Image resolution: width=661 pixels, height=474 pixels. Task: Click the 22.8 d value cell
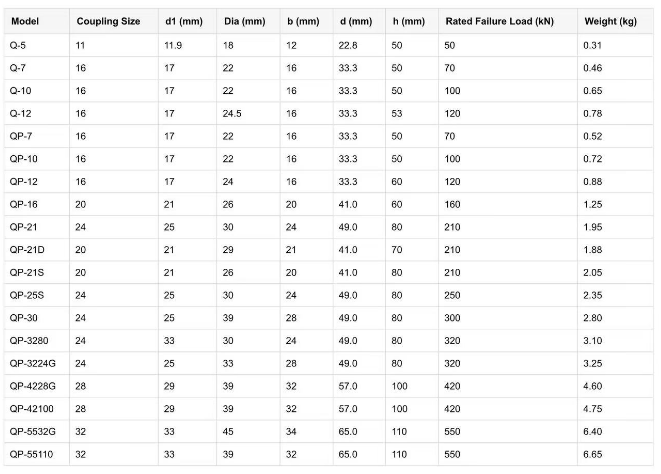pos(348,45)
